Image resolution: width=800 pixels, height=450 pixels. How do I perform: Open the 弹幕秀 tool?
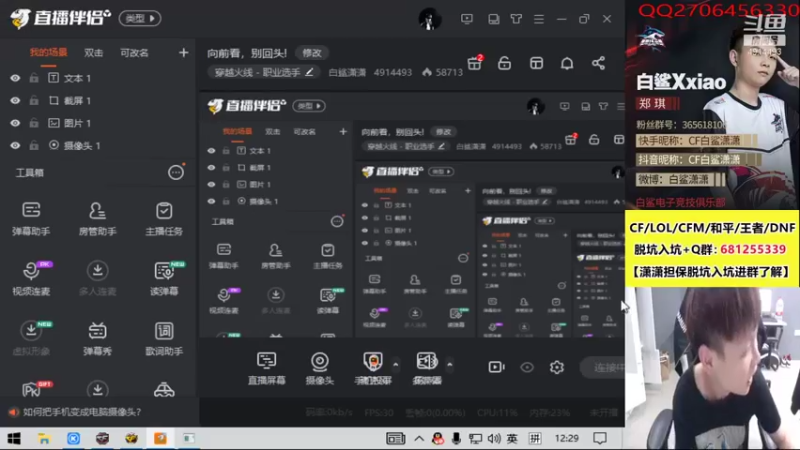click(97, 339)
